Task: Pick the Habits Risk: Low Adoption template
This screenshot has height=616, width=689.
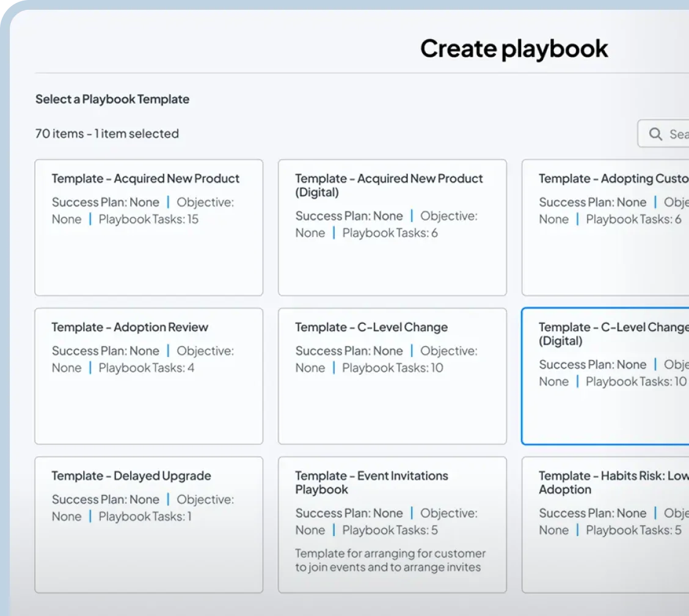Action: point(605,524)
